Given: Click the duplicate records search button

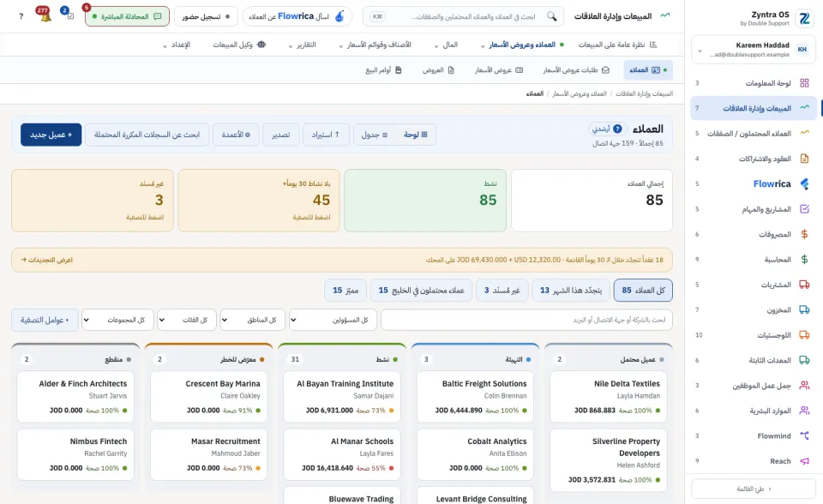Looking at the screenshot, I should tap(147, 135).
